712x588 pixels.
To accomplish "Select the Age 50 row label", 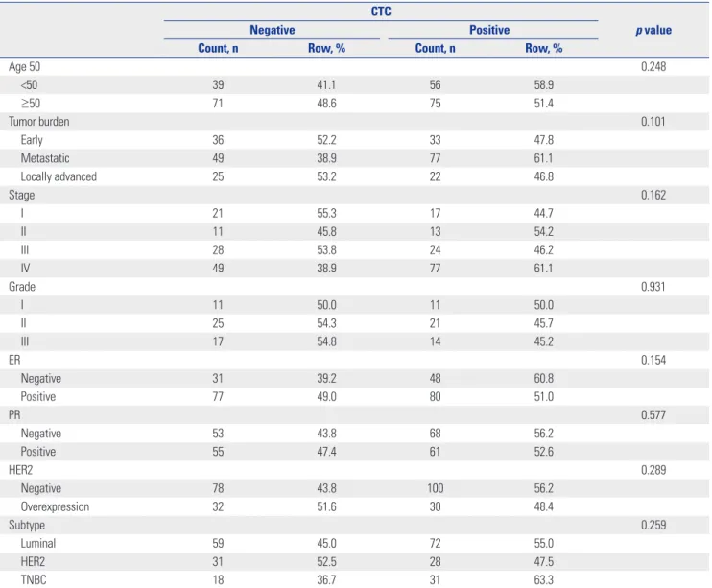I will coord(25,67).
